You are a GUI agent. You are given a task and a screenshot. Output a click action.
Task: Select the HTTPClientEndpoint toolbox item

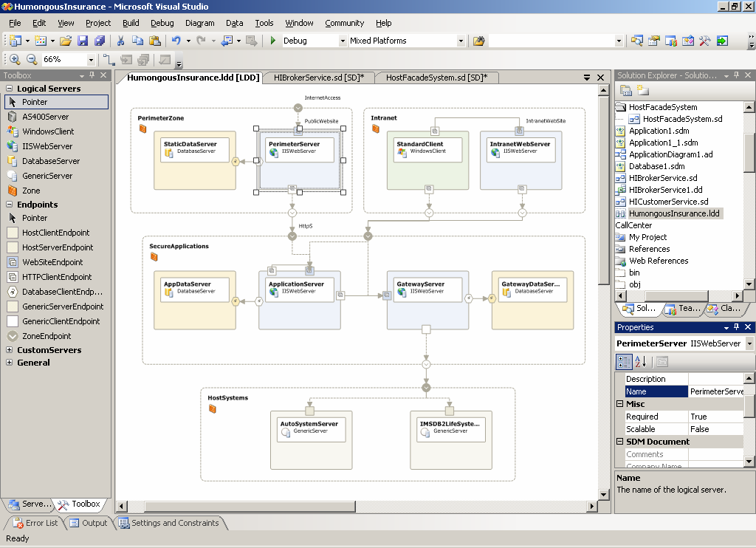point(56,277)
